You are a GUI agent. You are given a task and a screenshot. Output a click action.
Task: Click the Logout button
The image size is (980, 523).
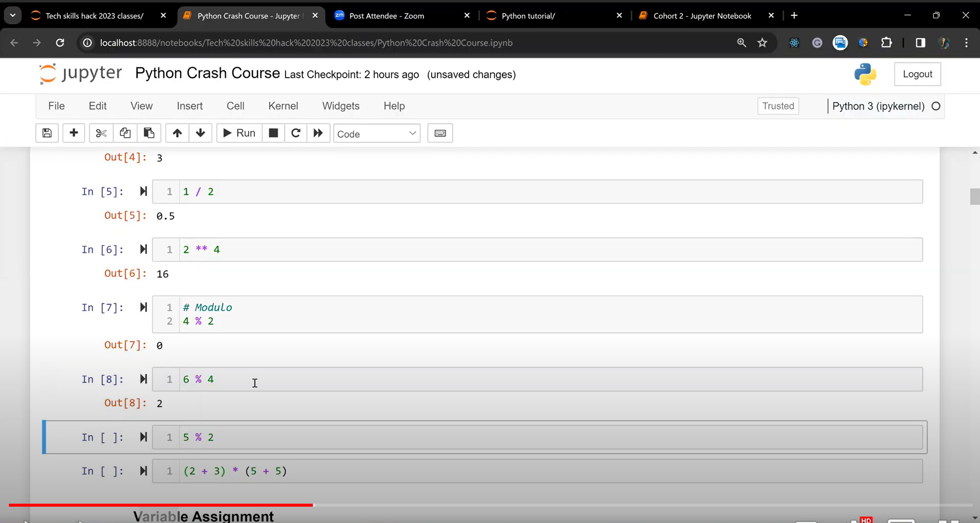pos(917,73)
